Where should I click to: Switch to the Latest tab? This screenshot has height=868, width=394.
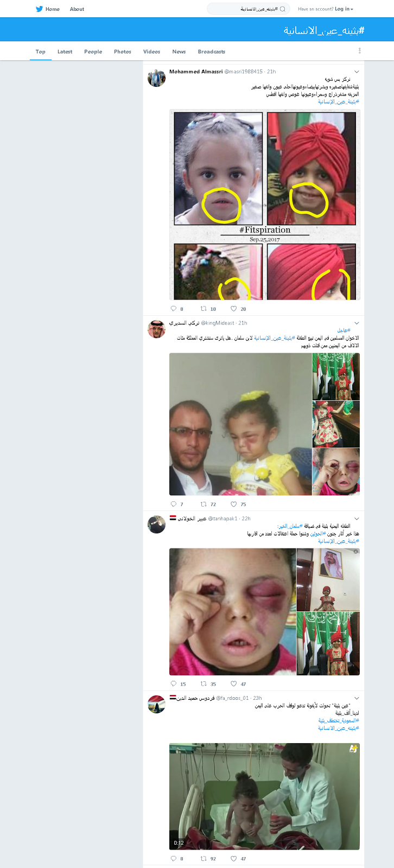[x=65, y=52]
